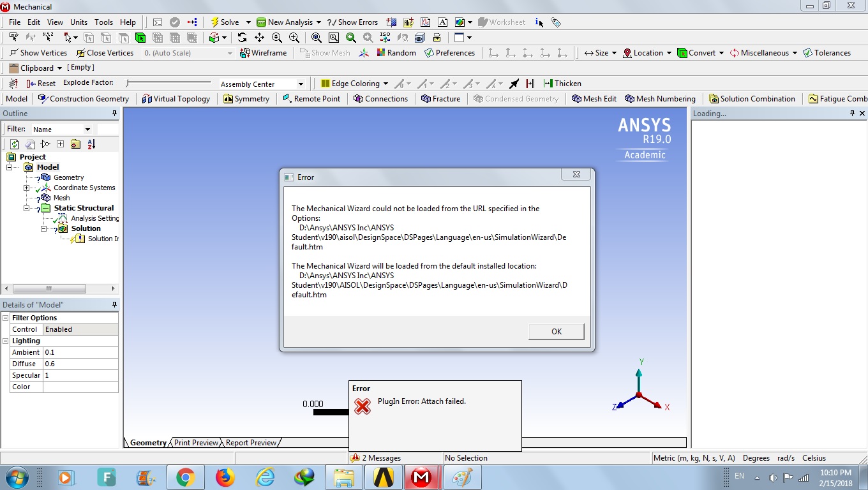Click the Ambient value field 0.1
The height and width of the screenshot is (490, 868).
(80, 352)
